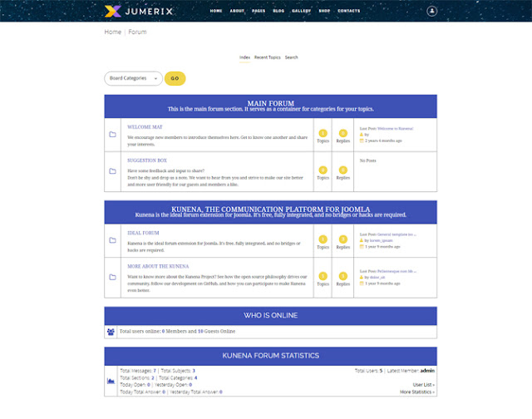
Task: Open About in the top navigation
Action: point(237,11)
